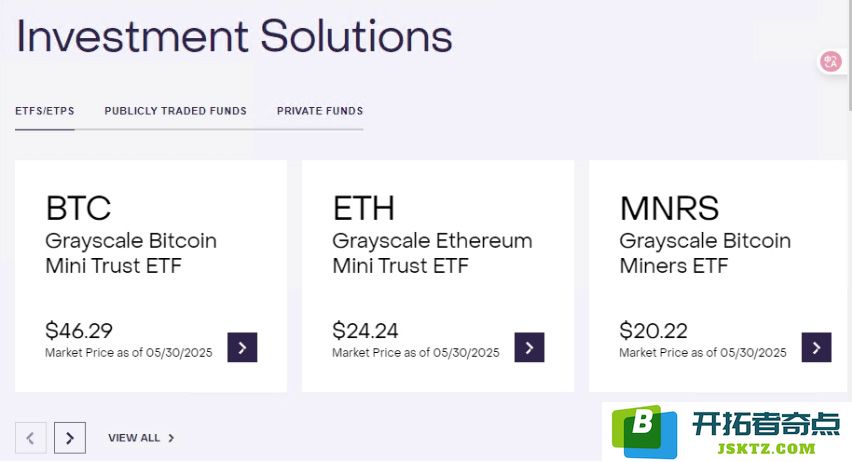Open Grayscale Bitcoin Mini Trust ETF title
This screenshot has width=852, height=462.
(x=131, y=253)
